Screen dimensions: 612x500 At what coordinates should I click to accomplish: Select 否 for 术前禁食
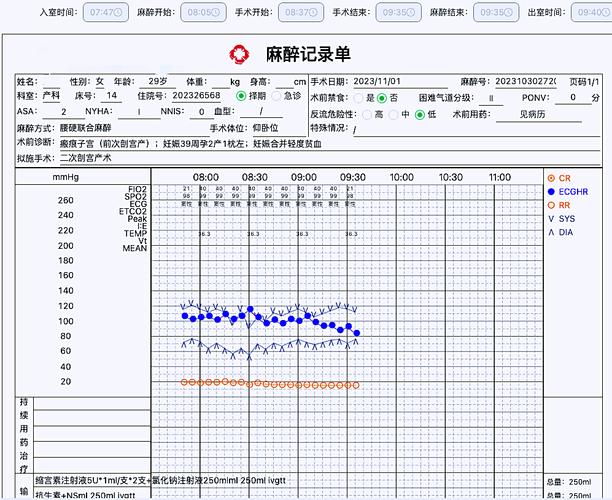(382, 98)
